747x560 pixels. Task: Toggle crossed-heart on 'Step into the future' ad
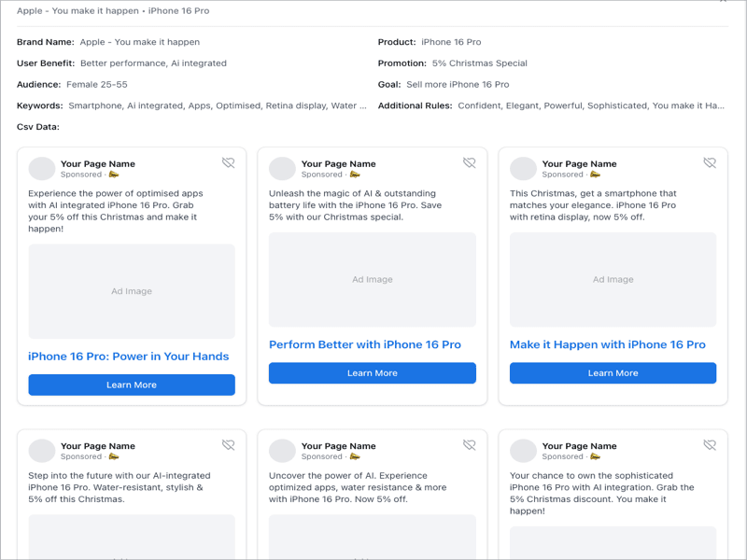(229, 445)
